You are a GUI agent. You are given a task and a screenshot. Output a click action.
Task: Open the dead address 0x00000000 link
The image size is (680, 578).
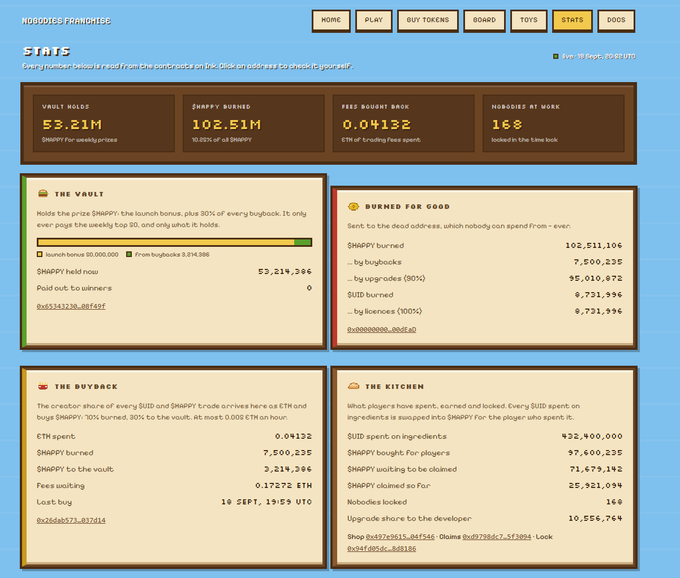pos(382,330)
